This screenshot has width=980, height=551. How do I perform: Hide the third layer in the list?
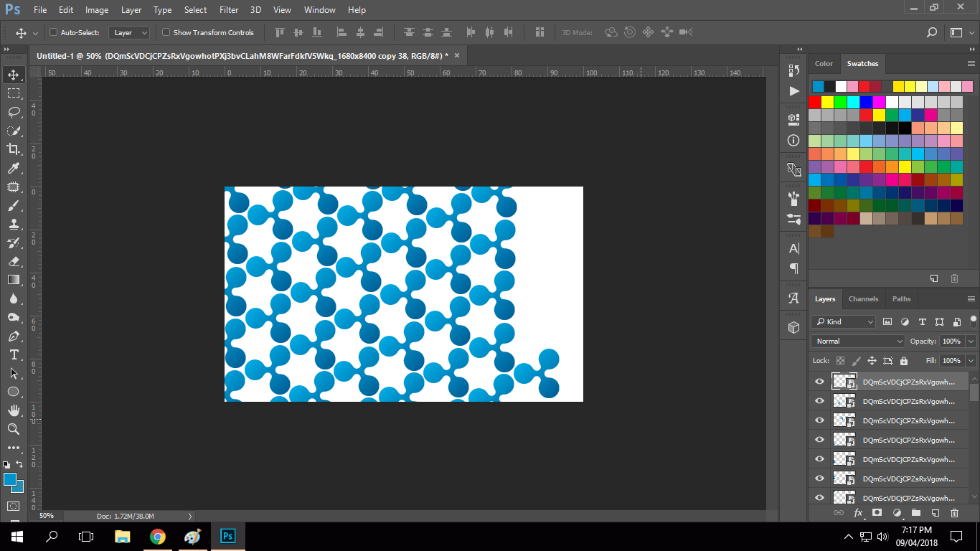[819, 420]
